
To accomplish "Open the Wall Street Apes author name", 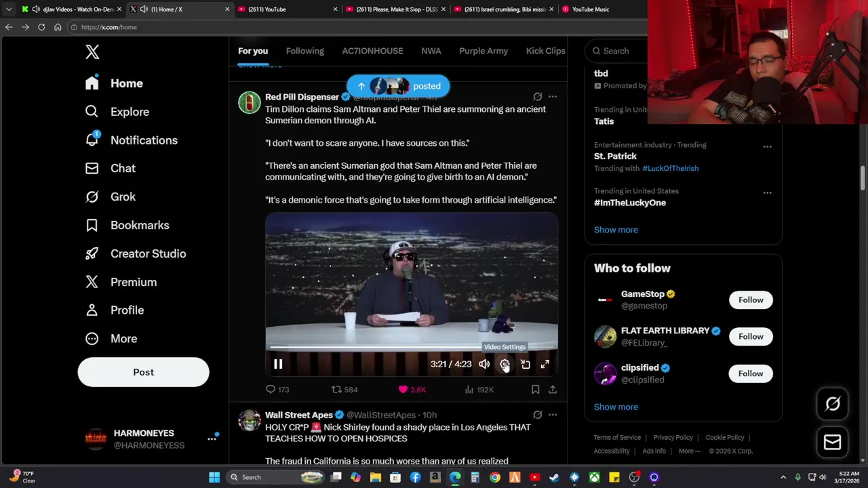I will click(298, 415).
